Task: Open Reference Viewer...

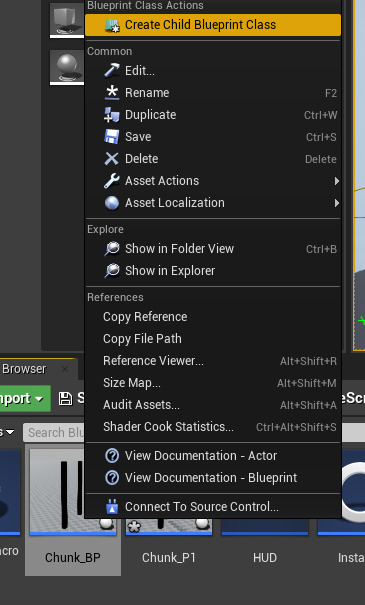Action: pos(213,361)
